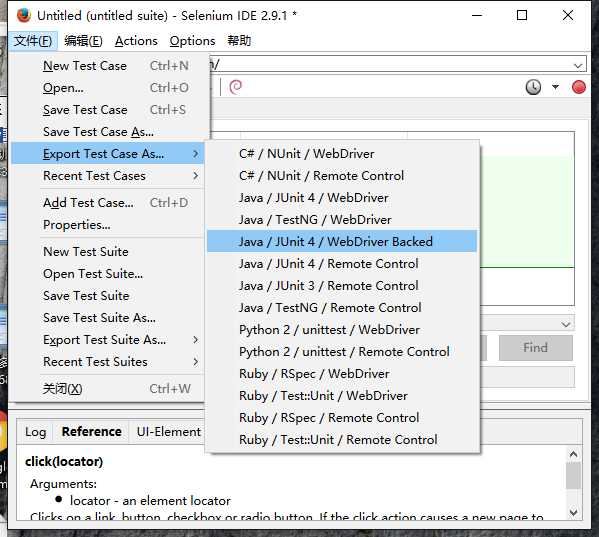Expand Recent Test Cases submenu

108,176
